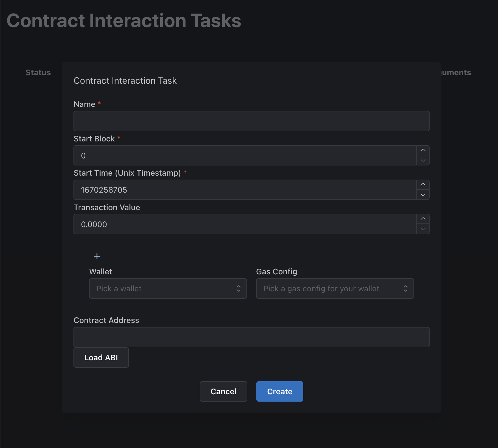This screenshot has width=498, height=448.
Task: Increment the Start Block value
Action: click(x=423, y=150)
